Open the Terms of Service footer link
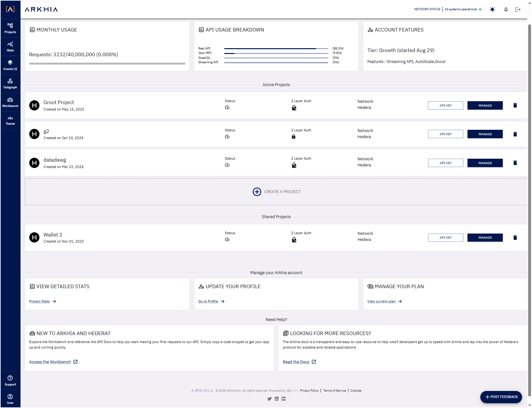 coord(334,391)
